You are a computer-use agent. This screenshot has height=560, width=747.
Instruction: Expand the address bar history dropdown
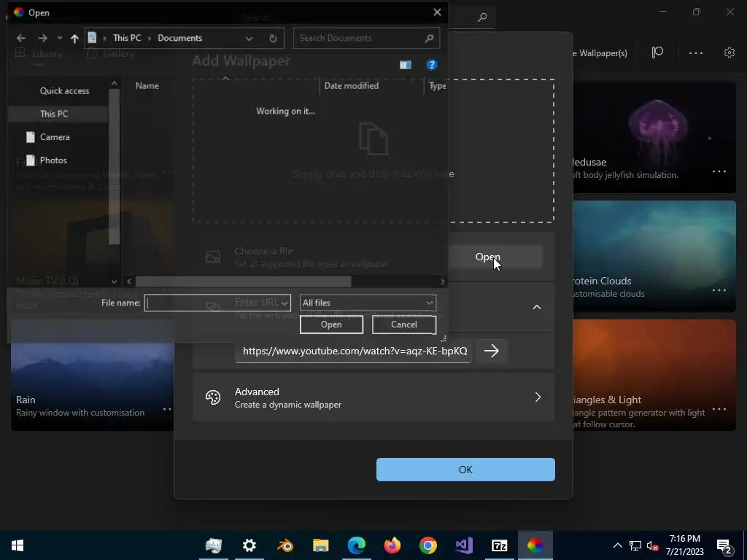[x=249, y=39]
